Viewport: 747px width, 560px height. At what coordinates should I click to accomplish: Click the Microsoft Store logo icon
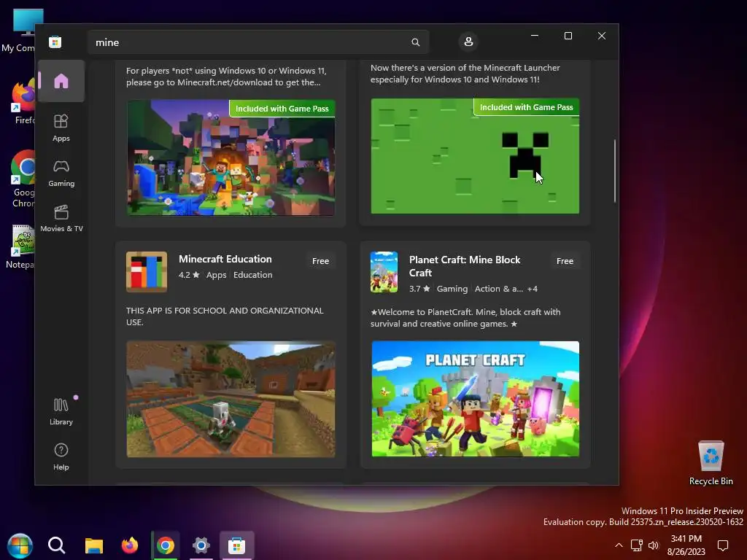[55, 42]
